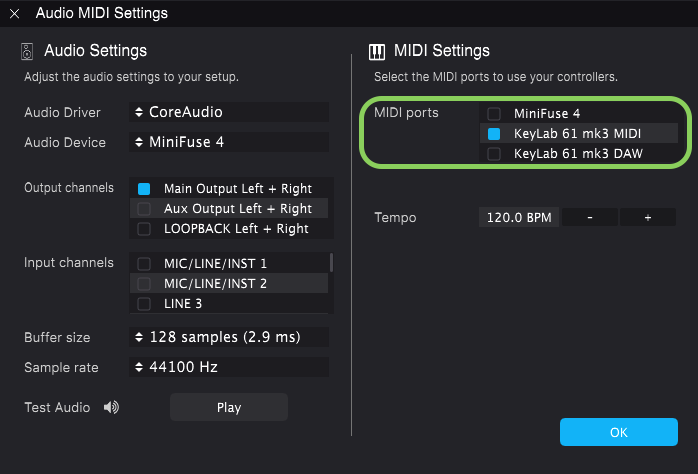Open the Audio Device dropdown

[229, 142]
